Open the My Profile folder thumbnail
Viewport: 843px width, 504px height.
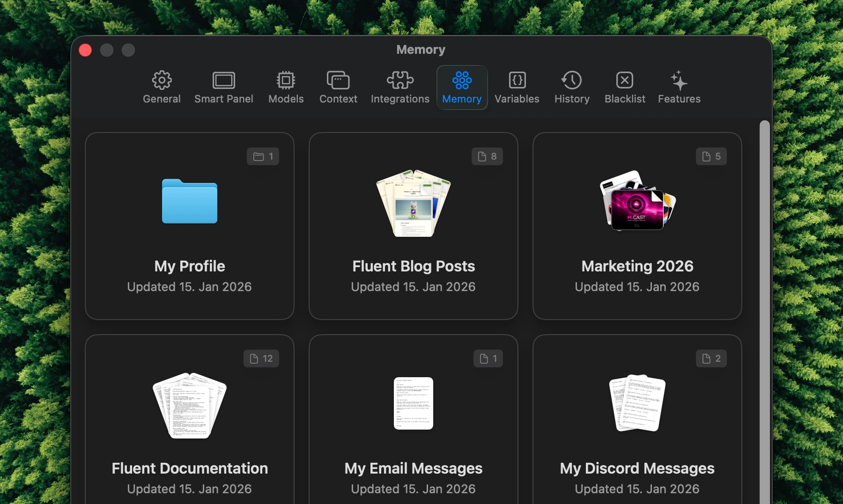pyautogui.click(x=190, y=202)
